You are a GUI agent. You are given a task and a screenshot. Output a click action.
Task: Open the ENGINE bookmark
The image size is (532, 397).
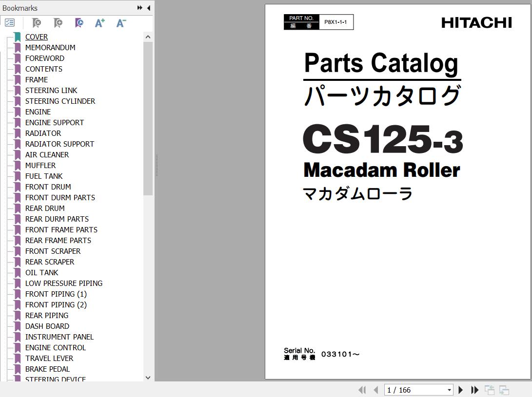(x=38, y=112)
